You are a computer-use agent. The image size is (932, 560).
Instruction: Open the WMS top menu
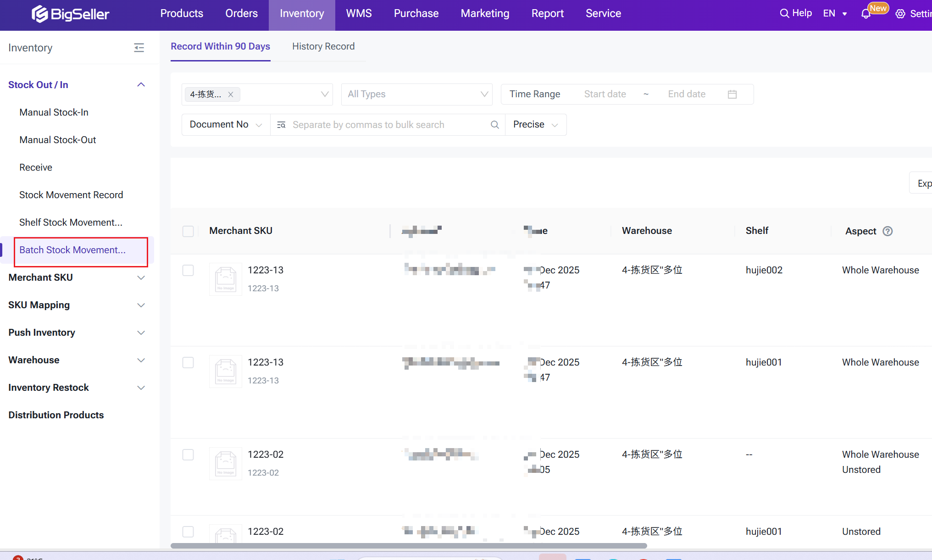[x=359, y=14]
